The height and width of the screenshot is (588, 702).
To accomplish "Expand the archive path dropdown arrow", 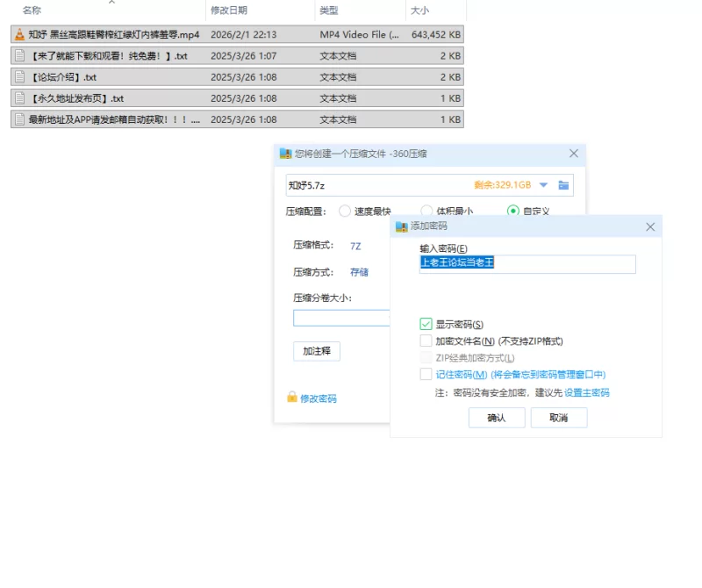I will [x=543, y=185].
